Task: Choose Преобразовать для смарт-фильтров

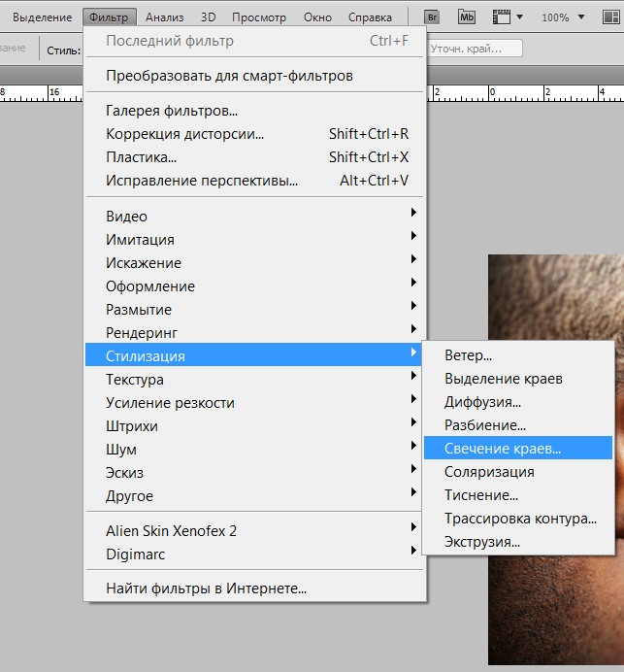Action: coord(255,76)
